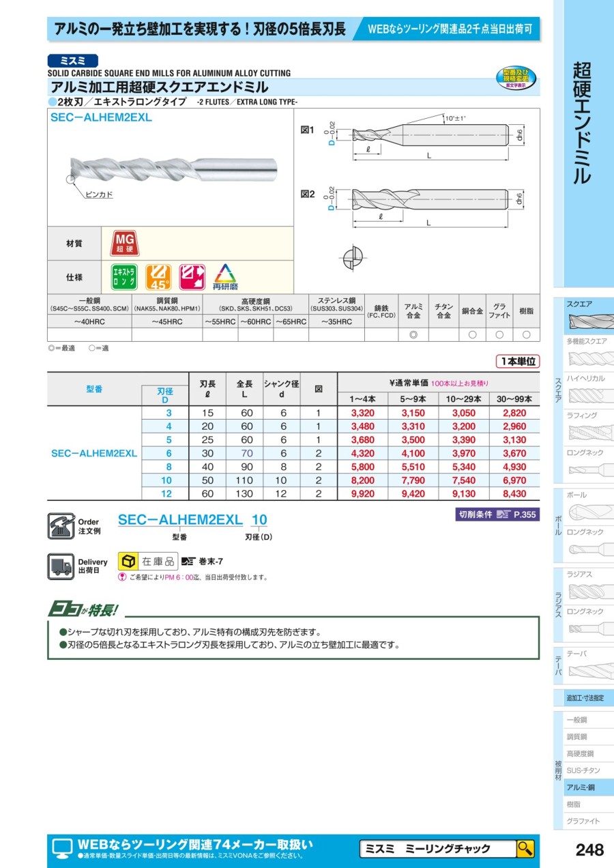Click the yellow magnifier search icon
614x868 pixels.
(525, 849)
